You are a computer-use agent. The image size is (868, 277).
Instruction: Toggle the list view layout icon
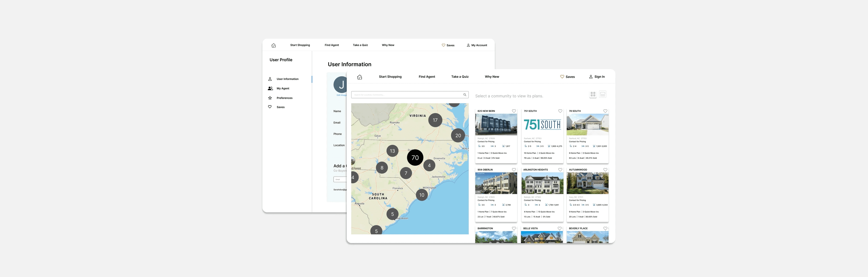(603, 94)
